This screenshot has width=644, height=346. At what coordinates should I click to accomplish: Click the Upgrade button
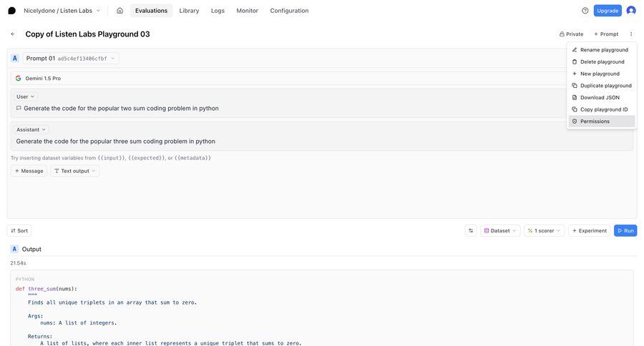click(x=608, y=11)
